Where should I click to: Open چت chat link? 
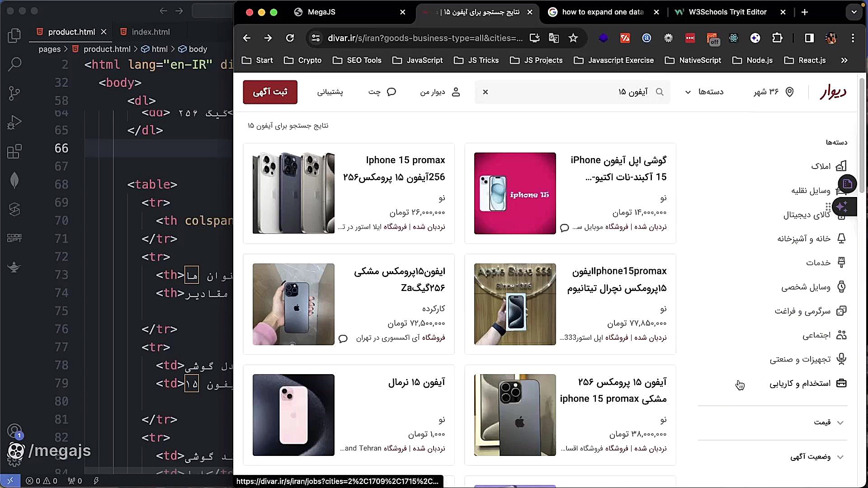point(382,92)
